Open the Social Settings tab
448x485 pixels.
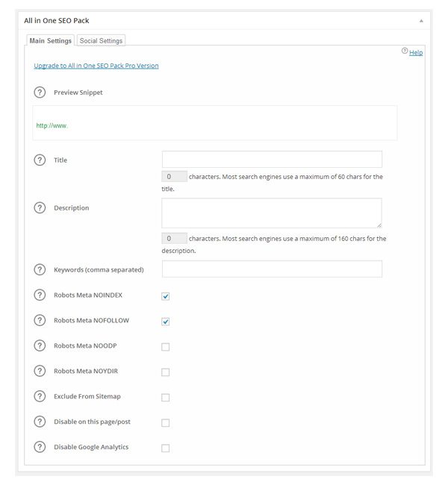pos(101,40)
